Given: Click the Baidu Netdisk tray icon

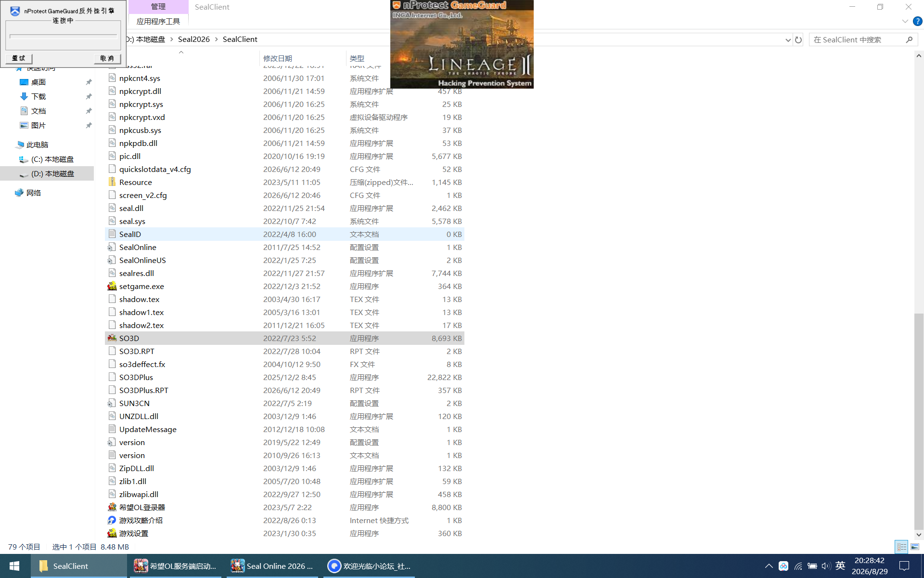Looking at the screenshot, I should [x=783, y=566].
